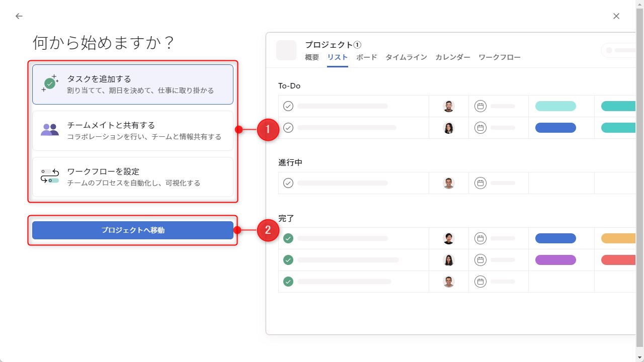Click the project thumbnail beside プロジェクト①
This screenshot has width=644, height=362.
[x=286, y=50]
